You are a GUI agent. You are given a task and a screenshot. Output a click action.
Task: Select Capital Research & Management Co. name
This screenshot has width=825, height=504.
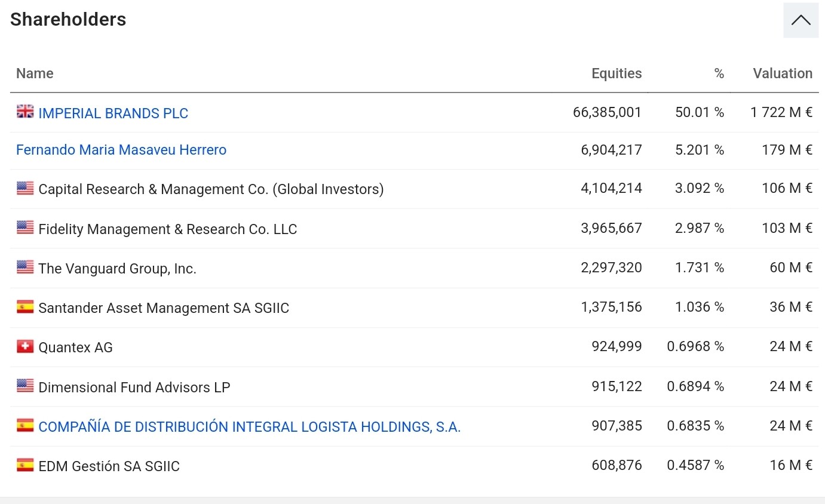211,189
